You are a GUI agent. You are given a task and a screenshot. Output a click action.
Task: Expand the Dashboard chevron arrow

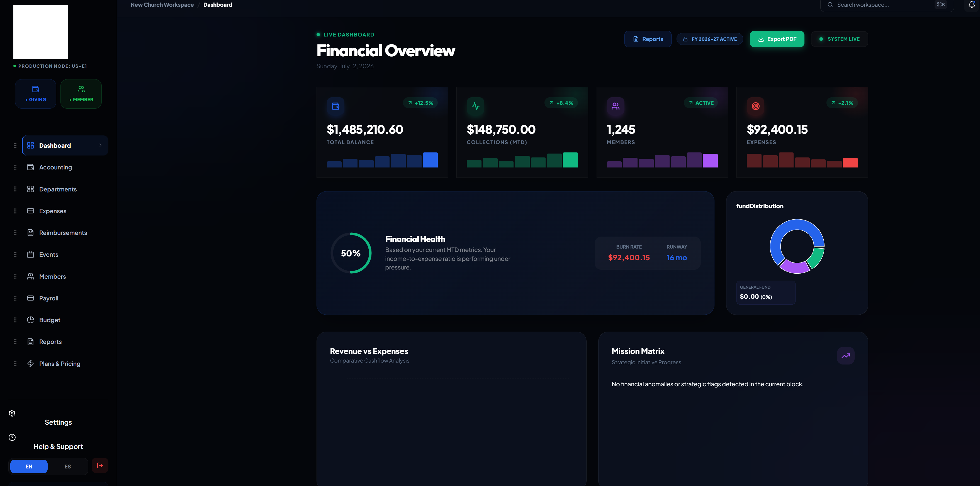100,145
